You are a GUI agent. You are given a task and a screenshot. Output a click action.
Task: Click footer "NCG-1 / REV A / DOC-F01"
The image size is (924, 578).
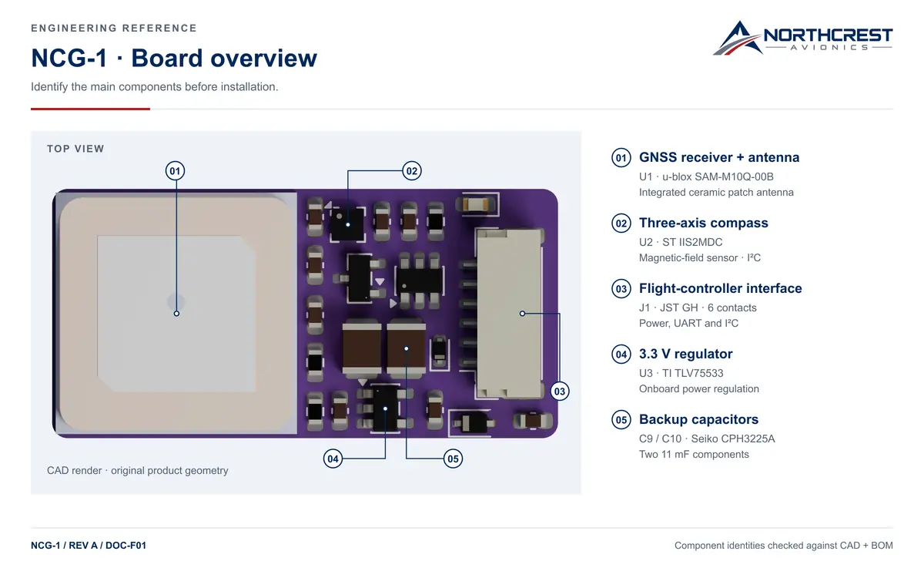click(89, 546)
